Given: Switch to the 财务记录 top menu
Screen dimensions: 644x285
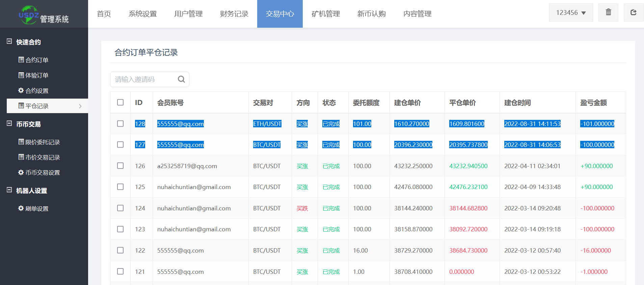Looking at the screenshot, I should pos(234,14).
